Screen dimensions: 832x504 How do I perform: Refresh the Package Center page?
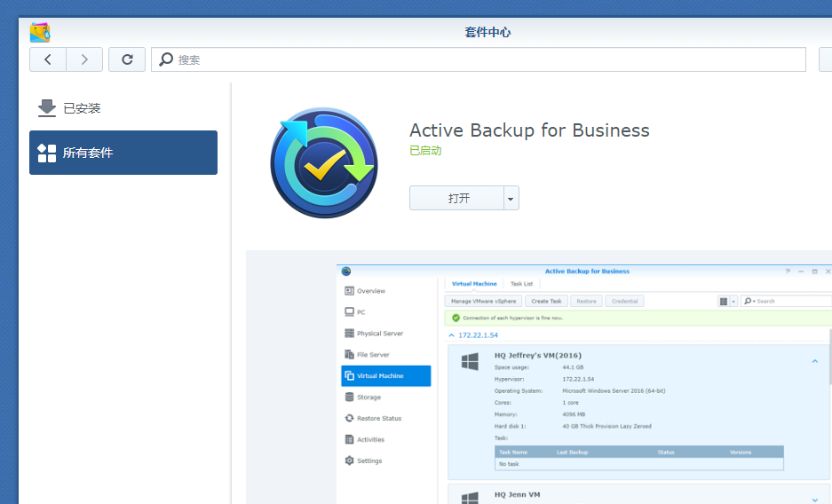[x=127, y=59]
